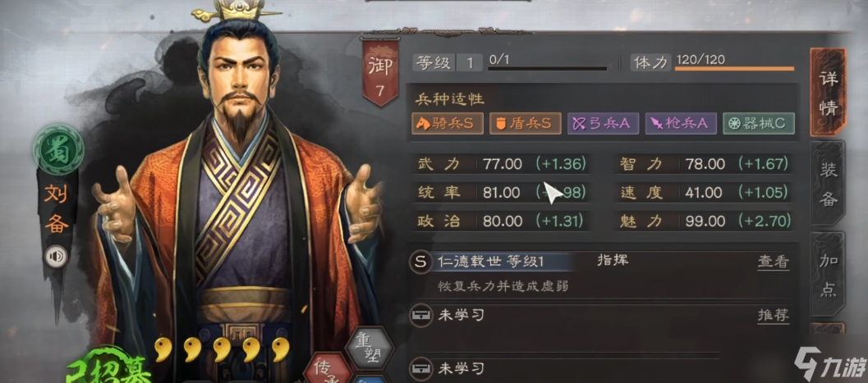868x383 pixels.
Task: Select the 弓兵A archer troop badge
Action: tap(603, 124)
